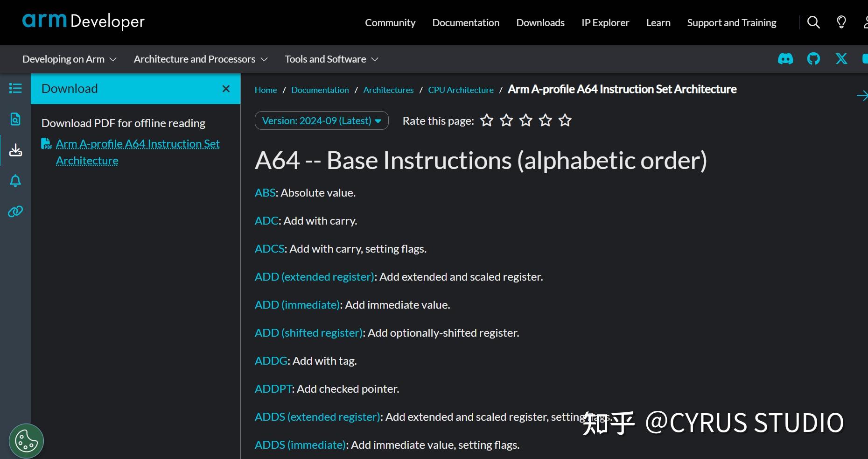The height and width of the screenshot is (459, 868).
Task: Open notifications via the bell icon
Action: pos(15,181)
